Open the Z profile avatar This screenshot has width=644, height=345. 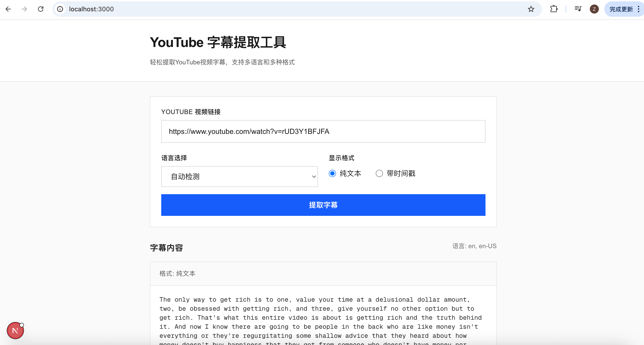594,9
